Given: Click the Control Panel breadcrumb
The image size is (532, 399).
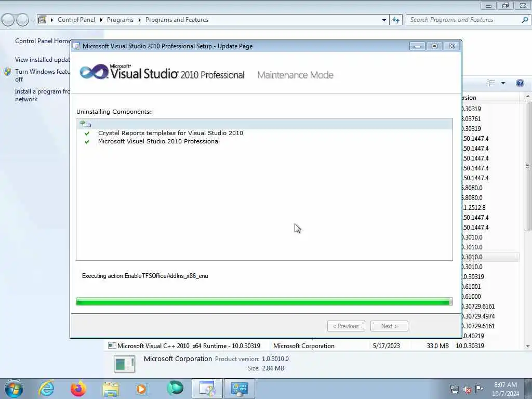Looking at the screenshot, I should (76, 20).
